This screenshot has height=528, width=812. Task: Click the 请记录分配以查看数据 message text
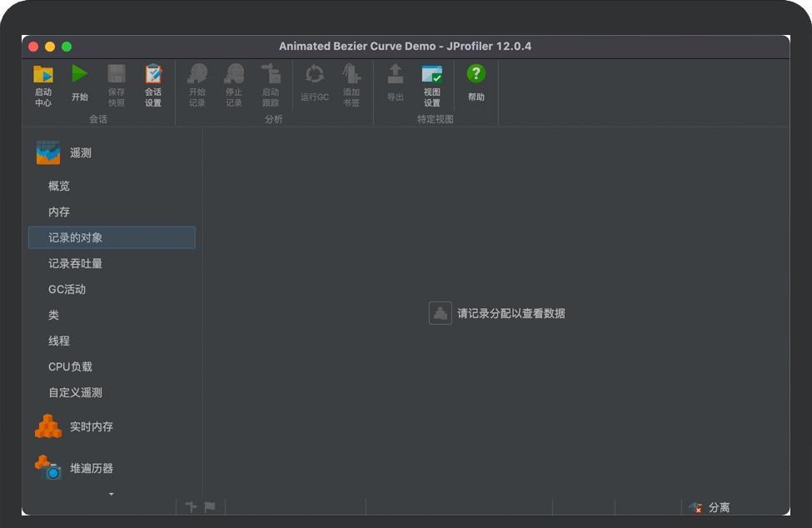coord(511,314)
